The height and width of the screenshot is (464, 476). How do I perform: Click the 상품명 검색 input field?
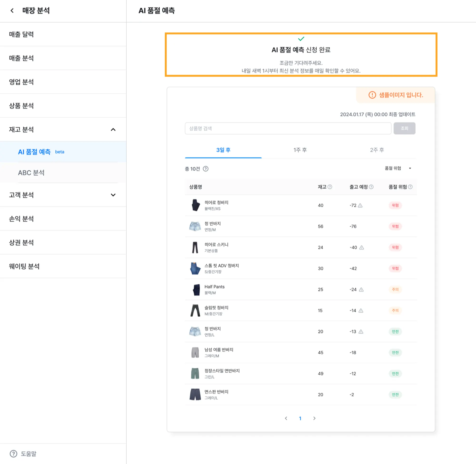coord(288,128)
